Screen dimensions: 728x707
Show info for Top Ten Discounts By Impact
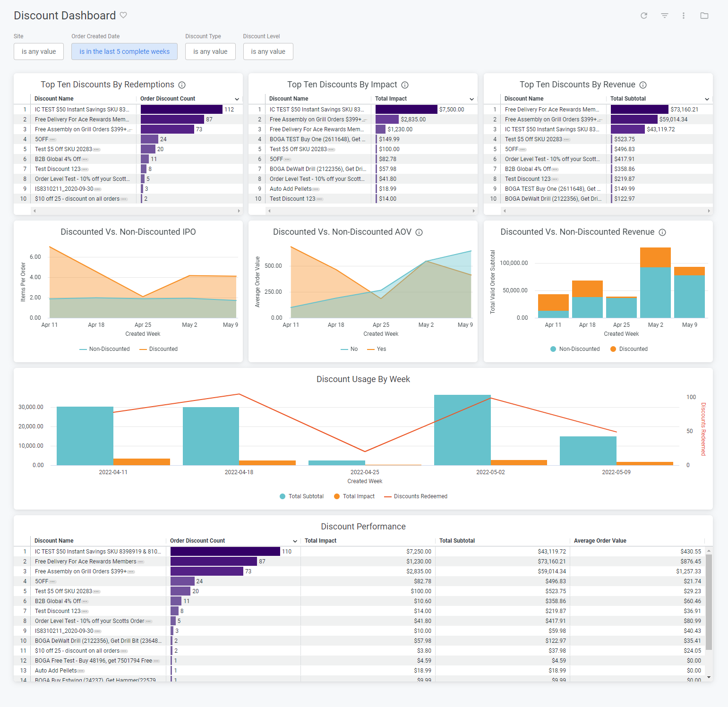click(x=405, y=85)
